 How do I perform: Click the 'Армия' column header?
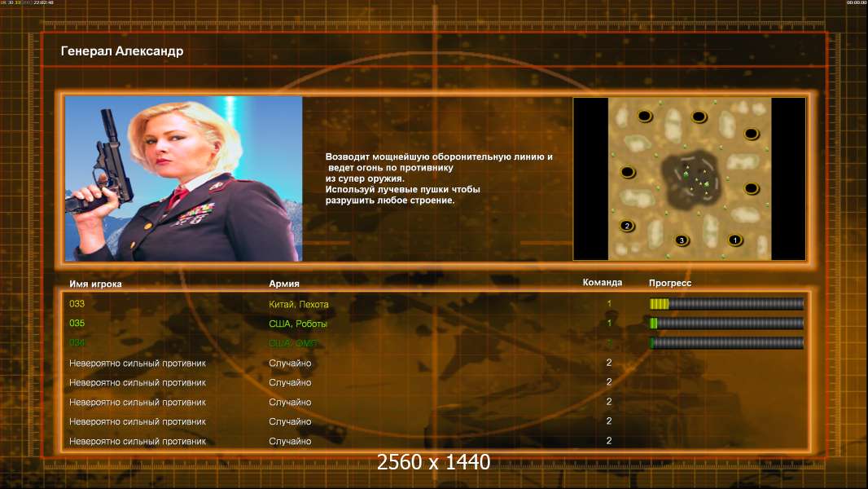284,283
